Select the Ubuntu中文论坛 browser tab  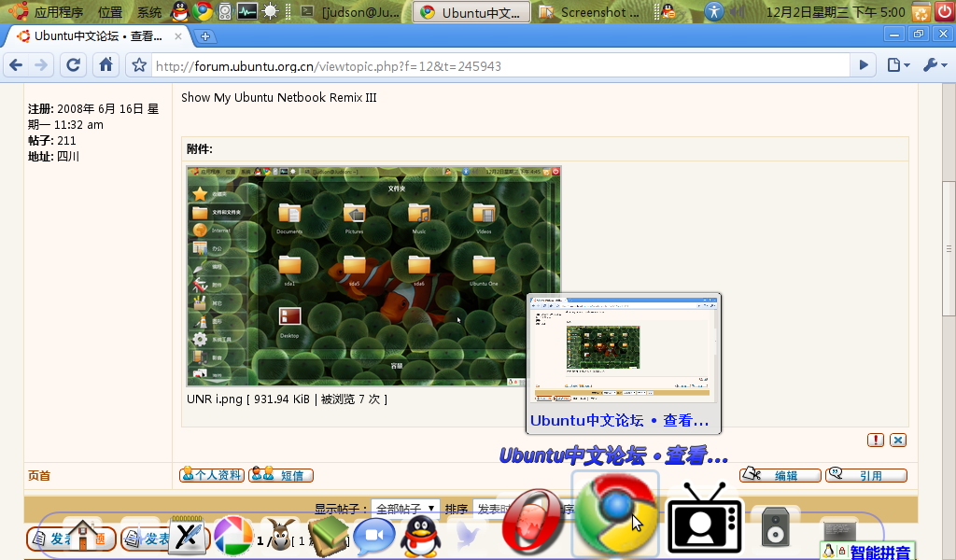tap(97, 36)
